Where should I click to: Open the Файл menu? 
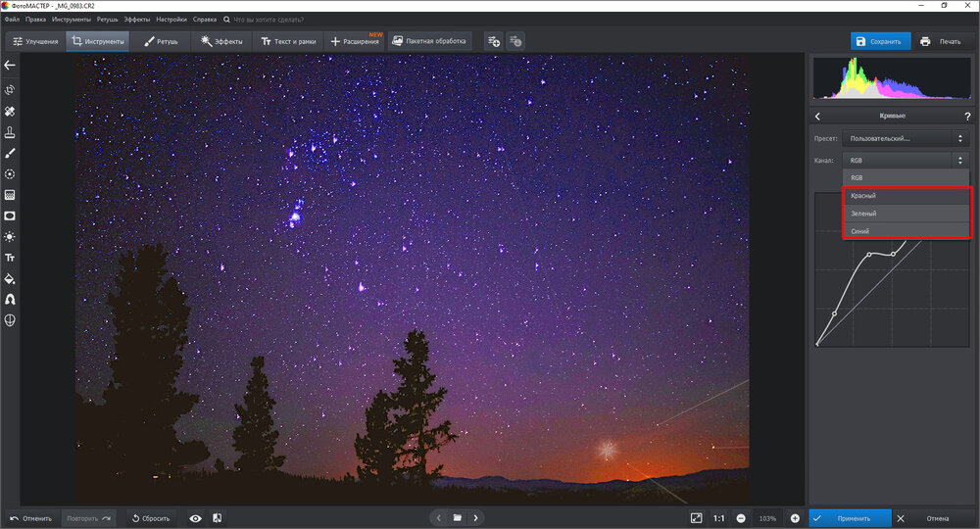(x=12, y=19)
